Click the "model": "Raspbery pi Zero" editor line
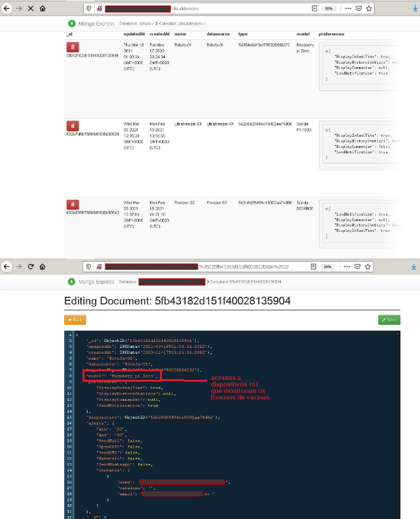Screen dimensions: 420x519 122,376
